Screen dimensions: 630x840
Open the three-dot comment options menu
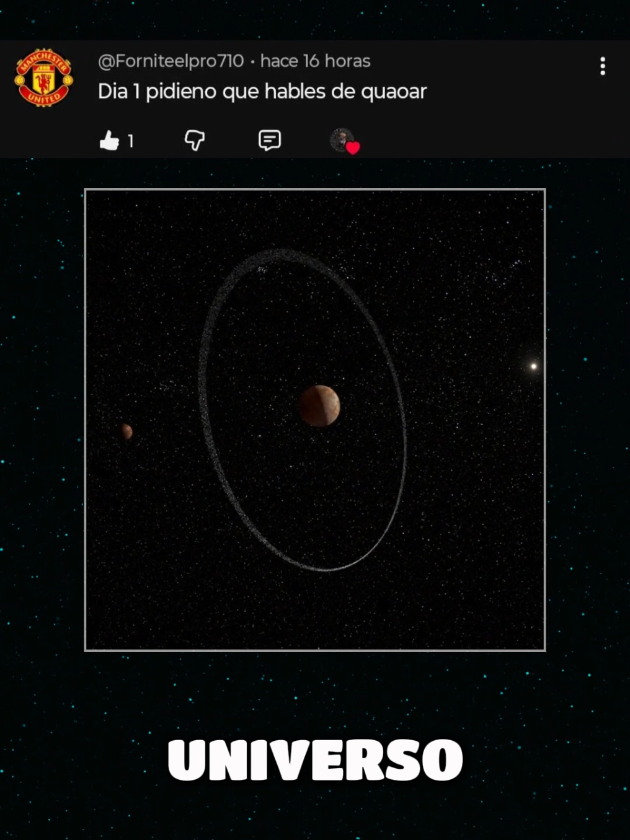pos(603,66)
